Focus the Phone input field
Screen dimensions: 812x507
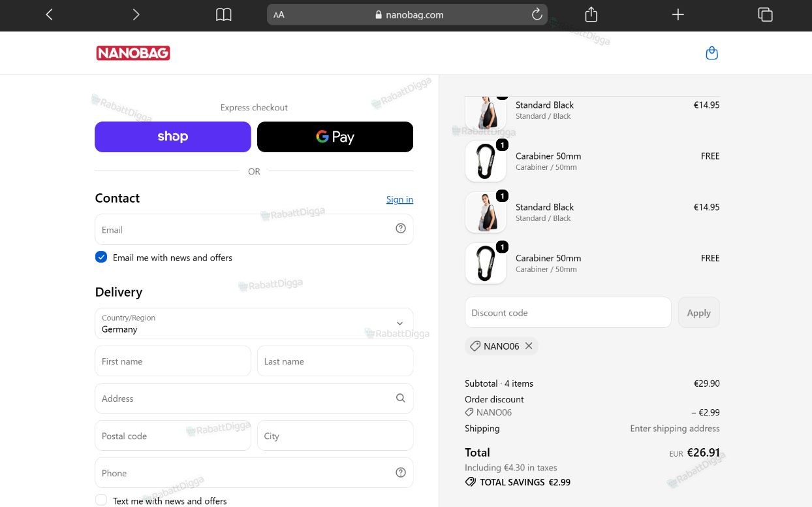point(254,472)
